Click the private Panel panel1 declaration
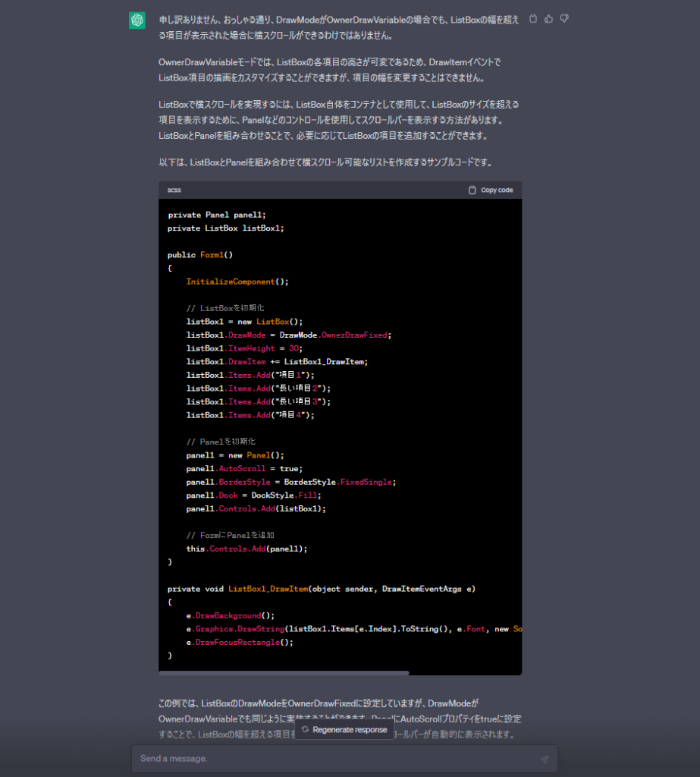The width and height of the screenshot is (700, 777). (x=217, y=215)
